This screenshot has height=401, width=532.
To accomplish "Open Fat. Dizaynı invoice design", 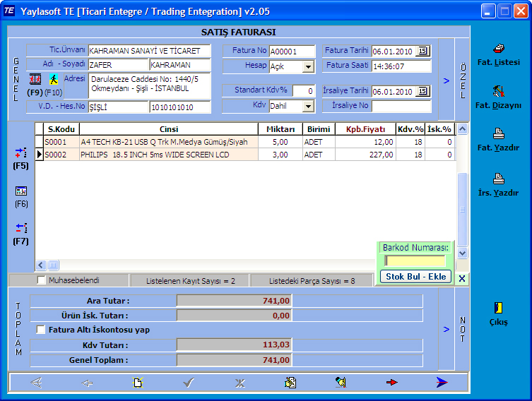I will [x=498, y=92].
